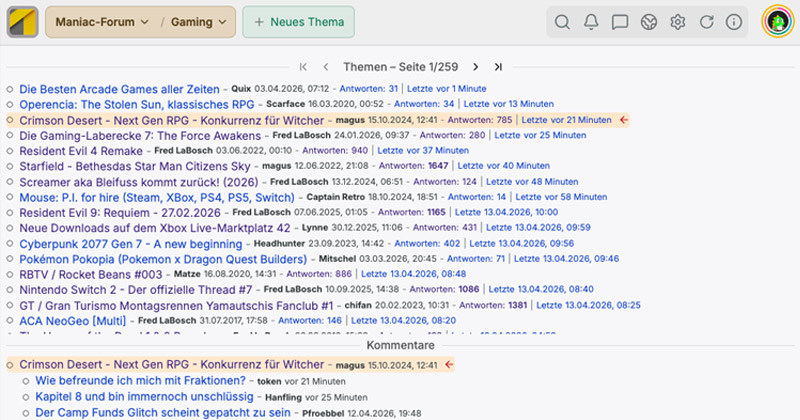
Task: Click Letzte vor 25 Minuten link
Action: 540,135
